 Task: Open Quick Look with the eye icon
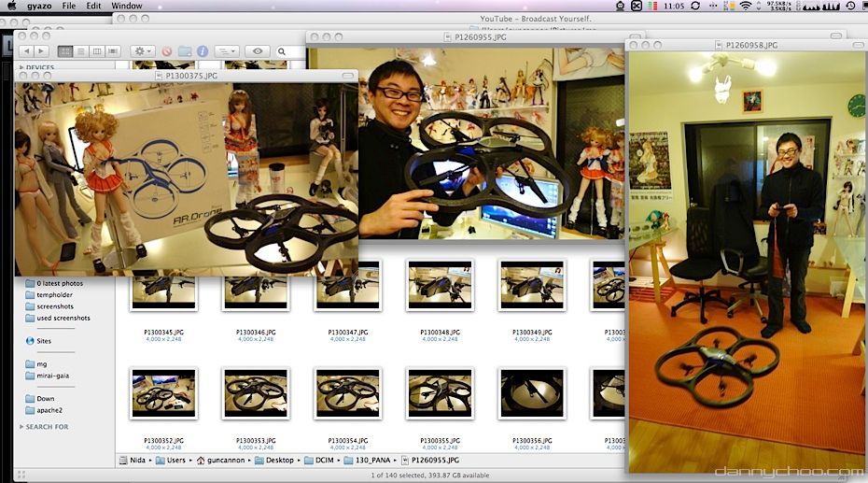pos(258,50)
